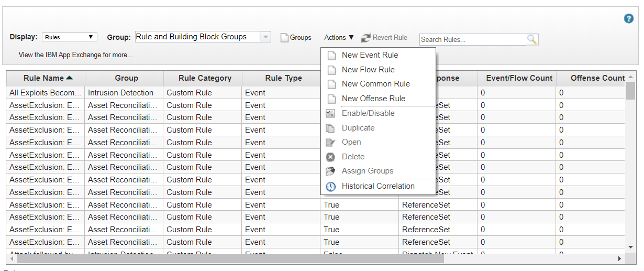Open View the IBM App Exchange link
644x271 pixels.
click(x=75, y=55)
